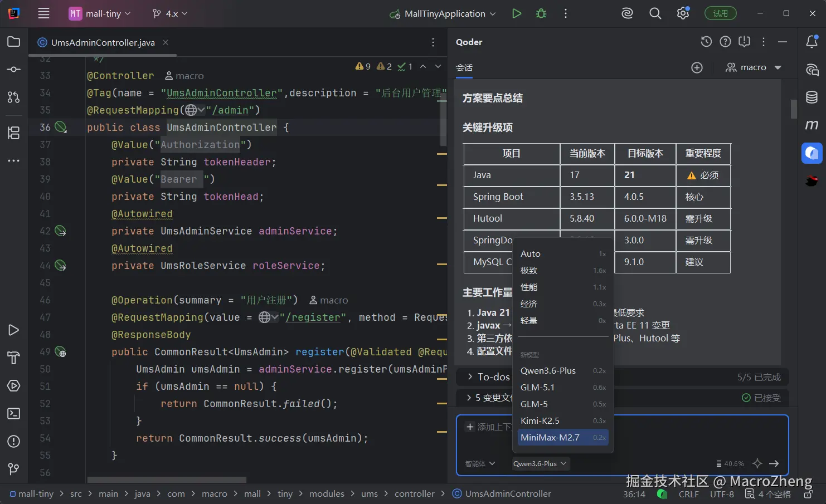Open the Services tool window

coord(14,386)
